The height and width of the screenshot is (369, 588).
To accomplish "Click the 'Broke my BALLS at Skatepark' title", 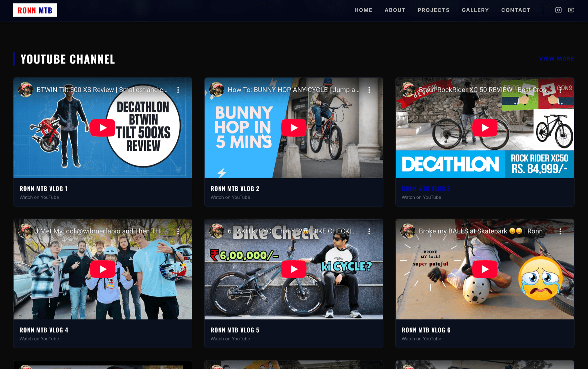I will point(484,231).
